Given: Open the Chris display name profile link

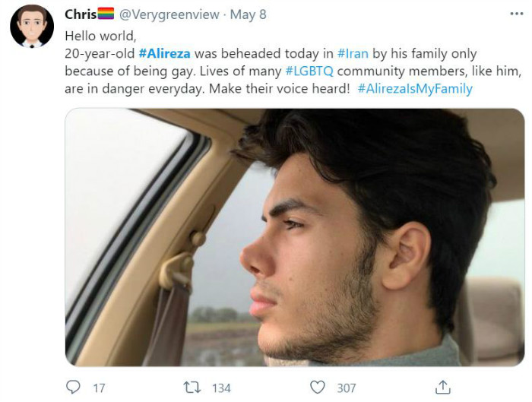Looking at the screenshot, I should click(x=80, y=14).
